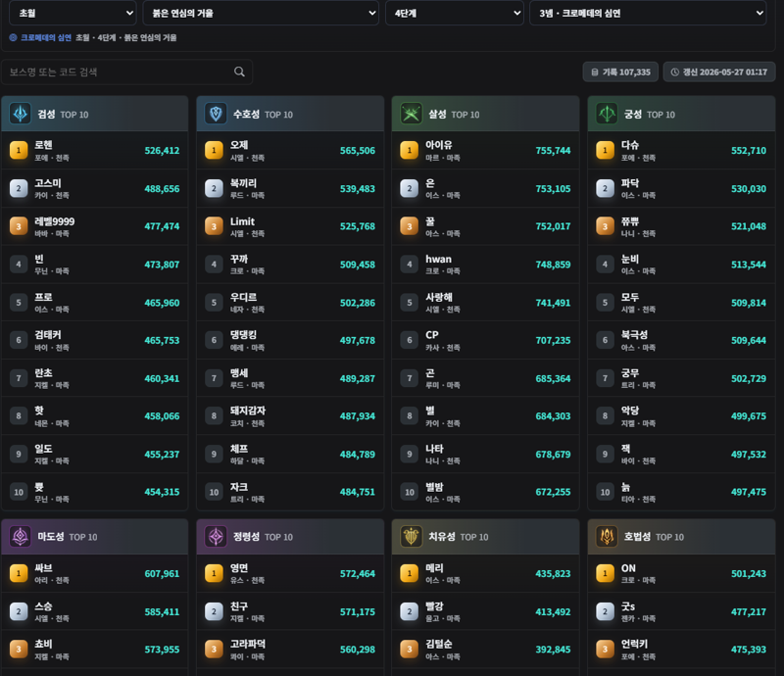Click the gold rank 1 badge beside 로헨

tap(19, 150)
